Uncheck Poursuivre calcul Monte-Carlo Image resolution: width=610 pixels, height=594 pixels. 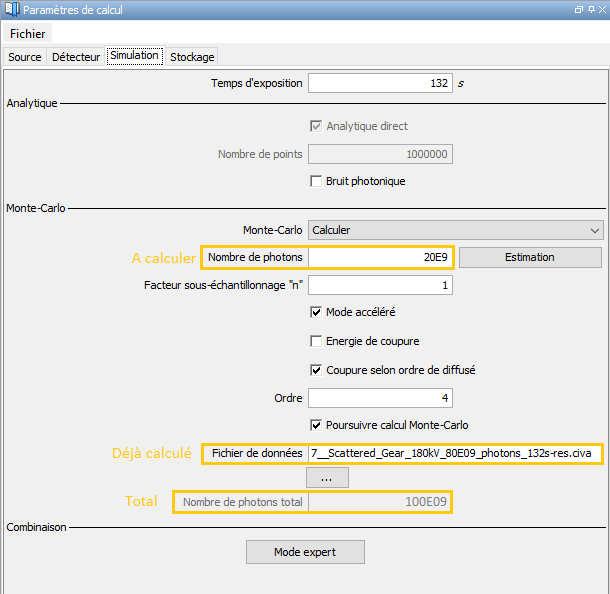[316, 424]
